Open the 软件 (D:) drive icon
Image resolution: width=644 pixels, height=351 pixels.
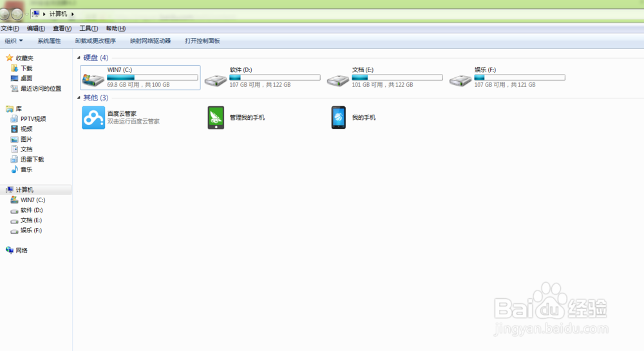point(216,81)
